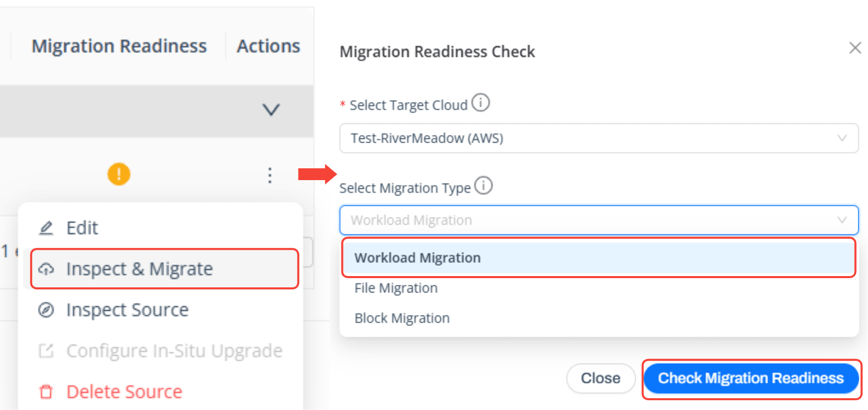Click the trash icon for Delete Source
This screenshot has width=868, height=410.
coord(46,392)
